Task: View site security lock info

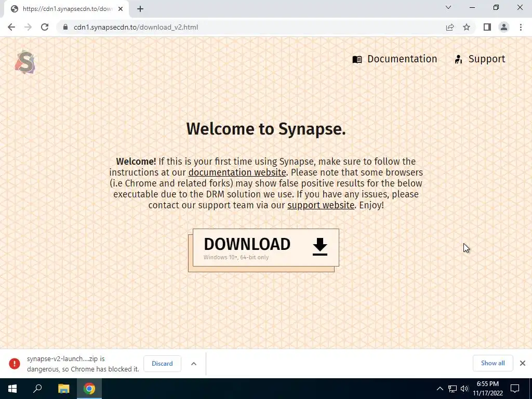Action: point(65,27)
